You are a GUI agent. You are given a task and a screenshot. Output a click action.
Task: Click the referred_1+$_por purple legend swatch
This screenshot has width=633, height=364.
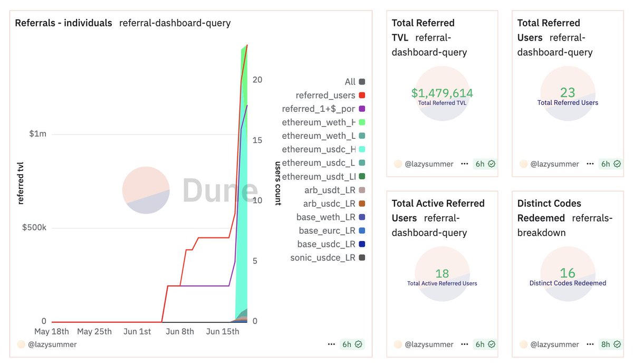coord(362,109)
